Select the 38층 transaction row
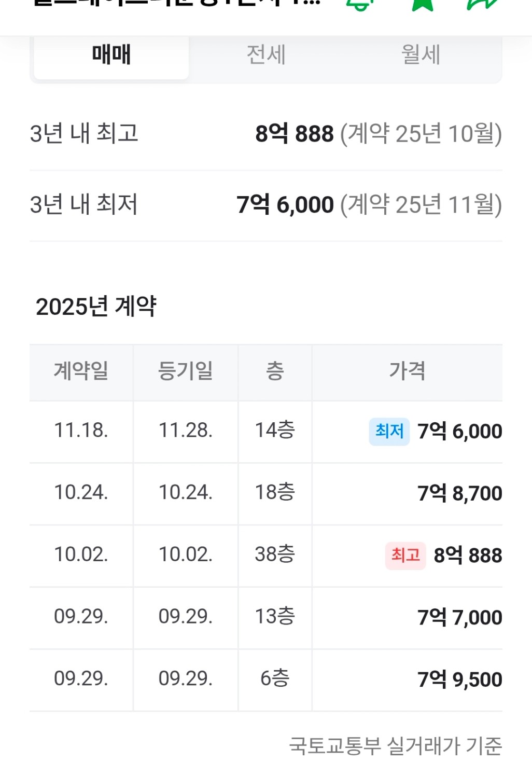This screenshot has width=532, height=776. coord(274,555)
